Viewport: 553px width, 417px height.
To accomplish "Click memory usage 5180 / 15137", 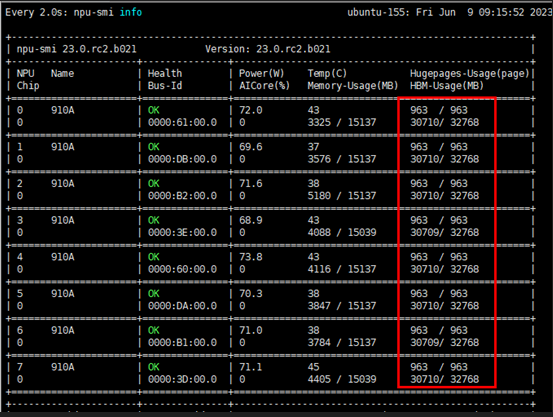I will pos(342,196).
